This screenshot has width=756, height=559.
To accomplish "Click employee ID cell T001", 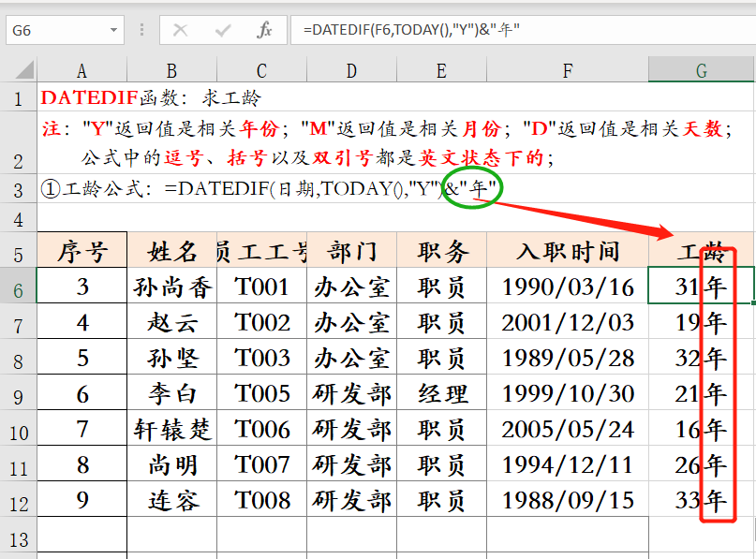I will 261,286.
